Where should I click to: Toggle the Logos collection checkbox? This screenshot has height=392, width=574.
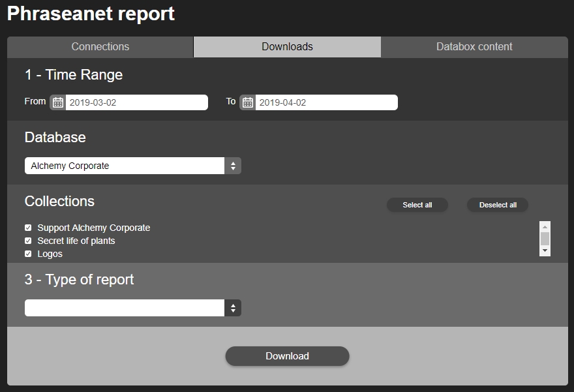click(28, 254)
